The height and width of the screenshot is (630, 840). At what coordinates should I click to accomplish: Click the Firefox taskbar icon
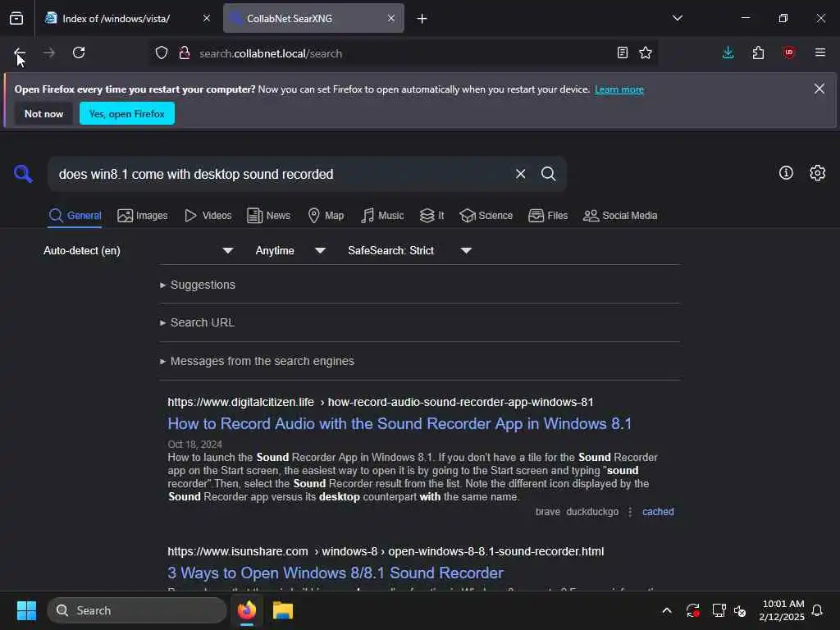coord(246,610)
